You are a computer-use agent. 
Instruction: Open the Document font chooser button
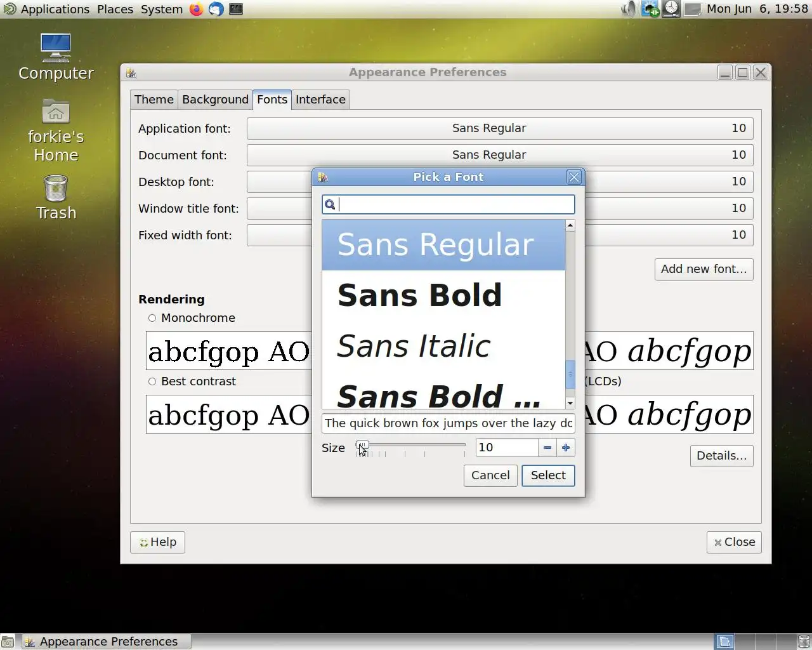tap(500, 155)
